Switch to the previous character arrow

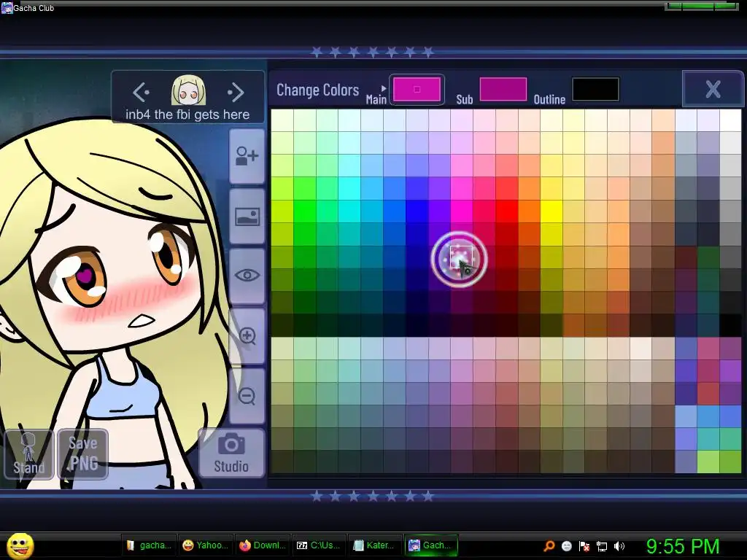141,92
